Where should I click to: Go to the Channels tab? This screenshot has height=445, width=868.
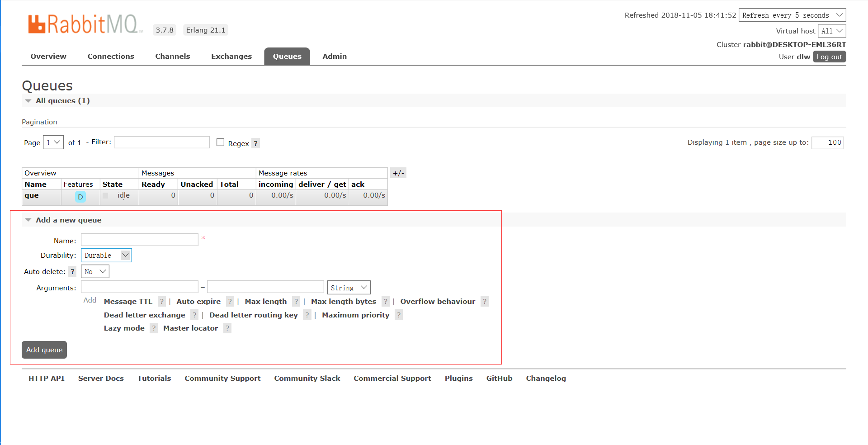[x=173, y=56]
